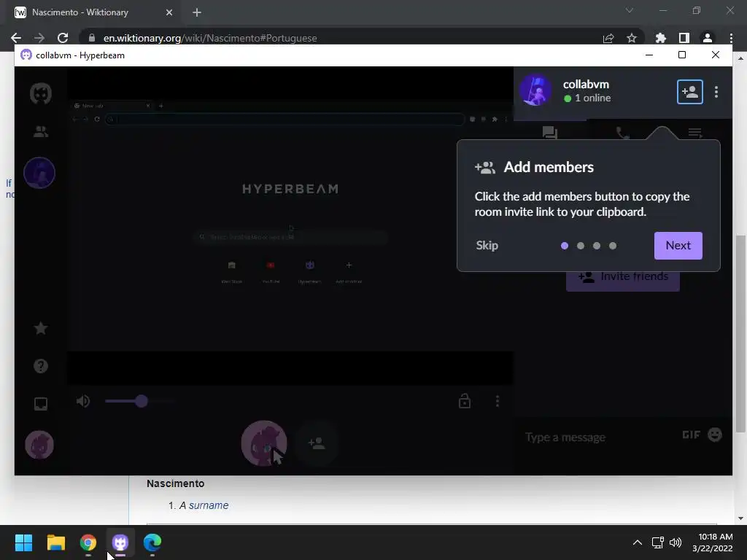The image size is (747, 560).
Task: Share this page icon in Chrome
Action: coord(608,38)
